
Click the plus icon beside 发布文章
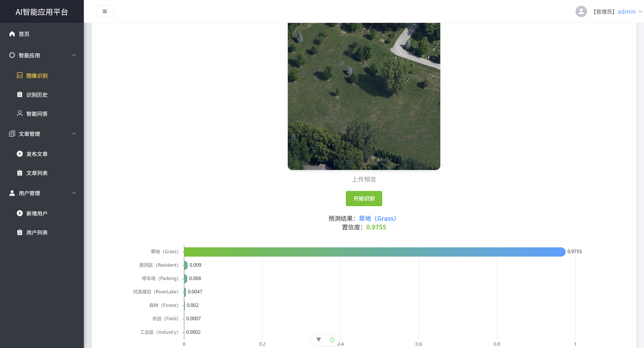(x=20, y=154)
